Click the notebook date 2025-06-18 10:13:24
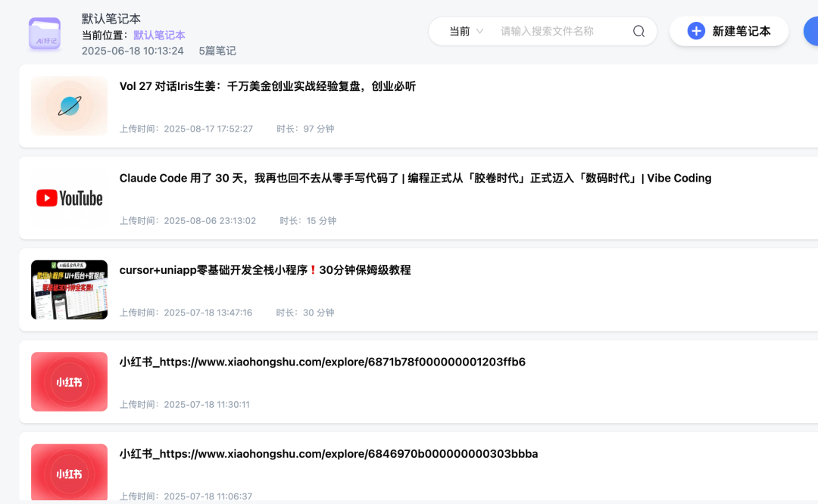818x504 pixels. point(133,51)
